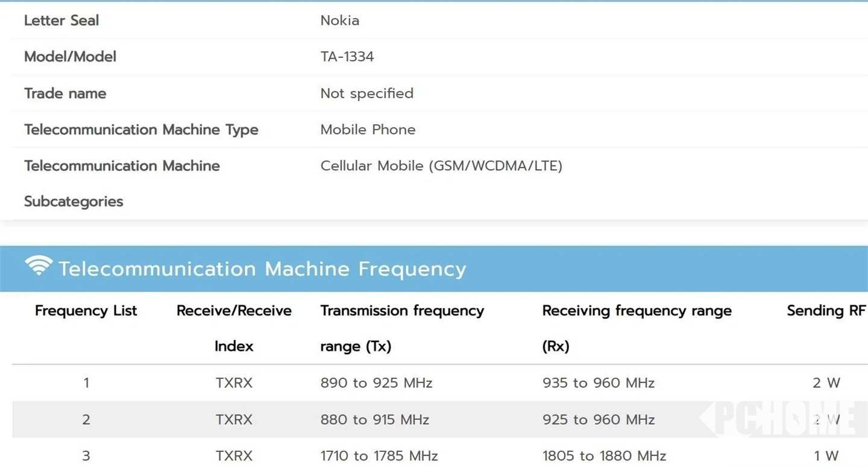The width and height of the screenshot is (868, 467).
Task: Click the Transmission frequency range column header
Action: [x=402, y=328]
